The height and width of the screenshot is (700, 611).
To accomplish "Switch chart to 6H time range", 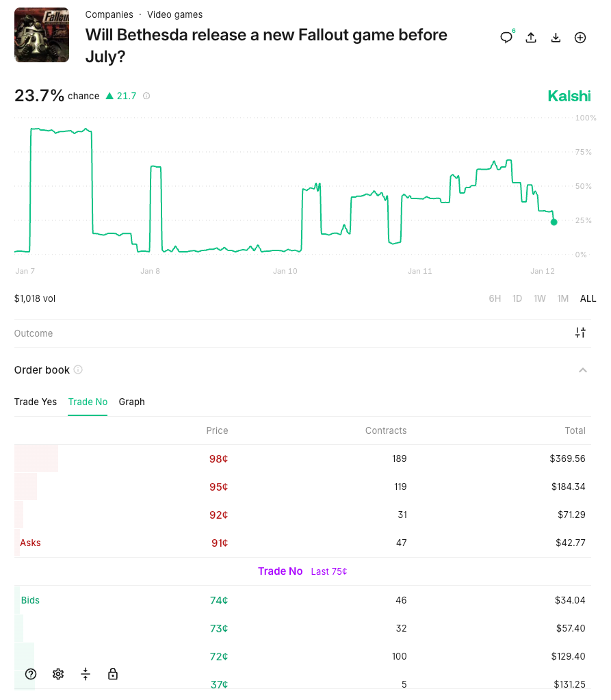I will [495, 298].
